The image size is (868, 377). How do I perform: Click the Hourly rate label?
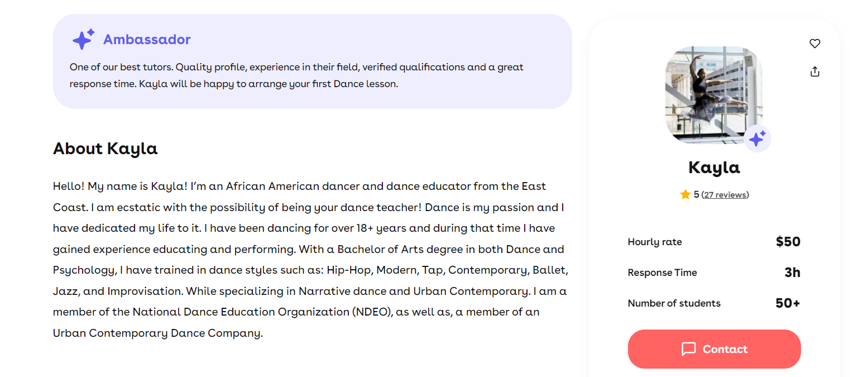tap(655, 242)
